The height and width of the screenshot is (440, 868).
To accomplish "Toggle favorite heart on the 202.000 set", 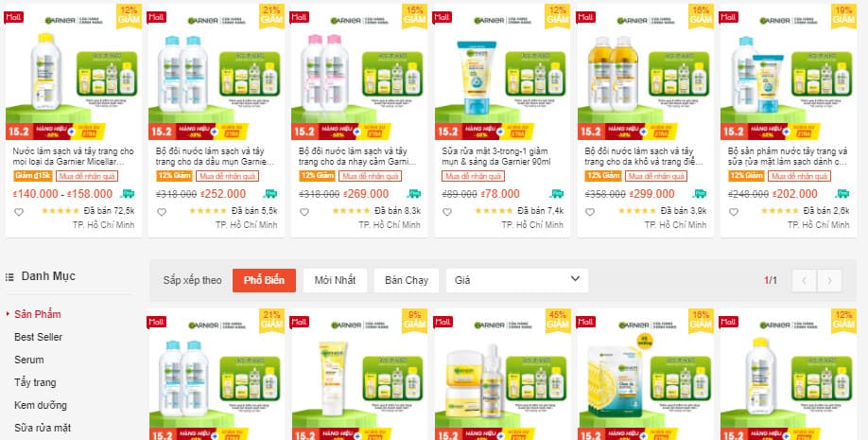I will pyautogui.click(x=734, y=212).
